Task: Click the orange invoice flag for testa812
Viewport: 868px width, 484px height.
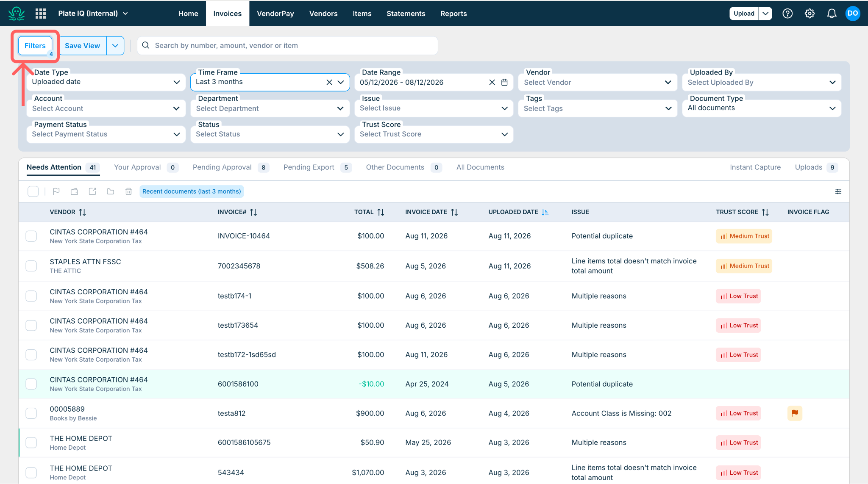Action: (x=795, y=413)
